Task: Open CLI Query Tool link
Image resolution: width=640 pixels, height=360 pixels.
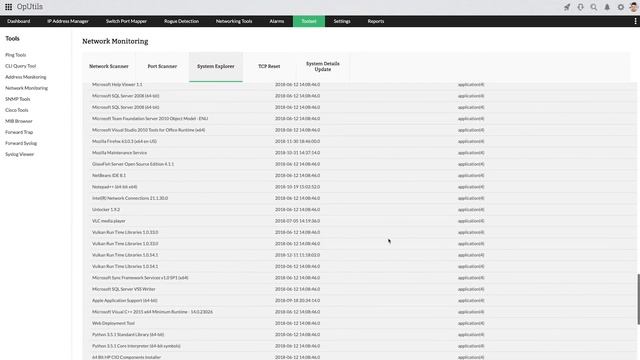Action: point(21,66)
